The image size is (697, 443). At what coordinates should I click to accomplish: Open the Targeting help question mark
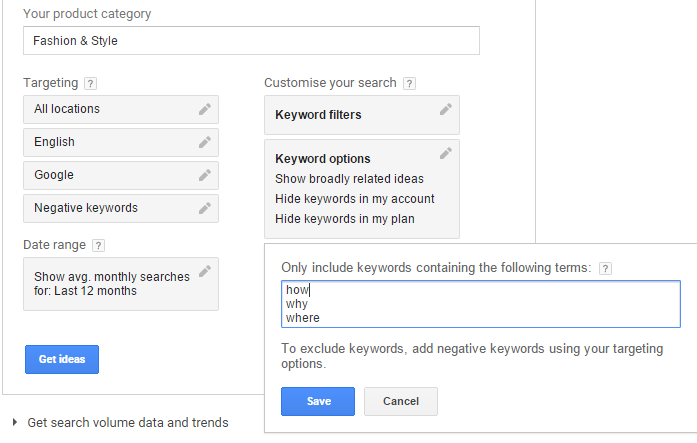tap(90, 84)
